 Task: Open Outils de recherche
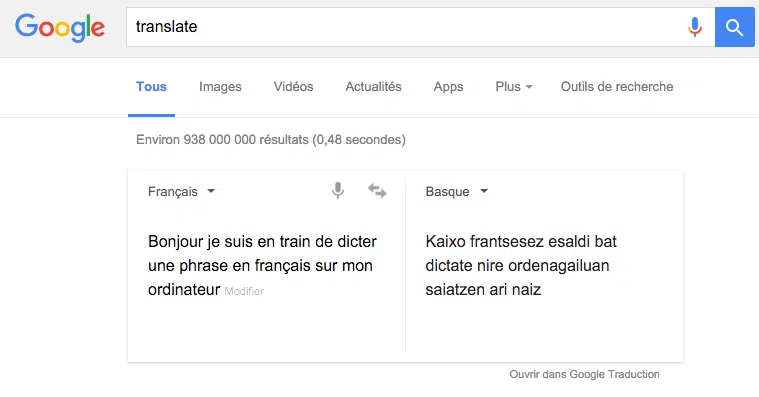click(617, 87)
